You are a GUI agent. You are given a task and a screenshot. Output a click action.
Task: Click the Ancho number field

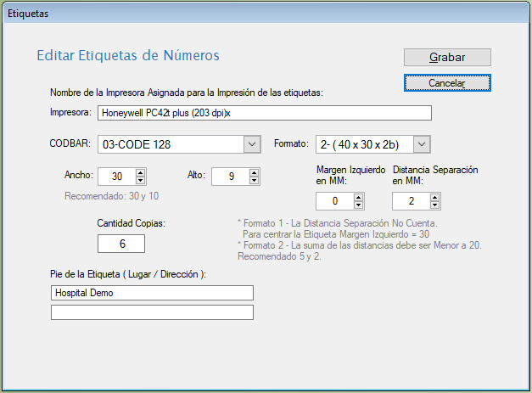116,177
